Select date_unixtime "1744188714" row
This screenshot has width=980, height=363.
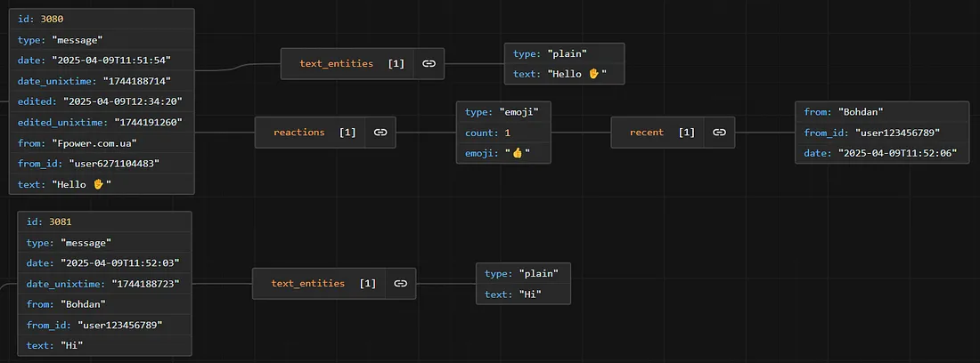point(102,81)
